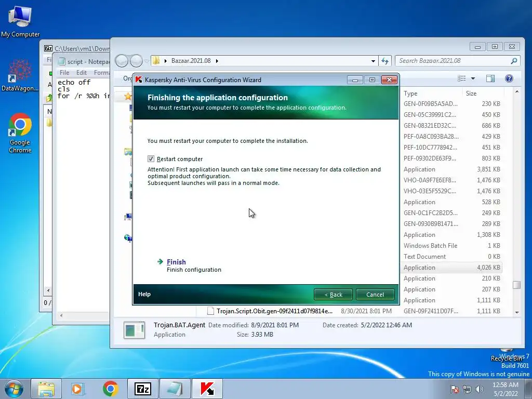Open My Computer desktop icon
532x399 pixels.
[x=20, y=21]
